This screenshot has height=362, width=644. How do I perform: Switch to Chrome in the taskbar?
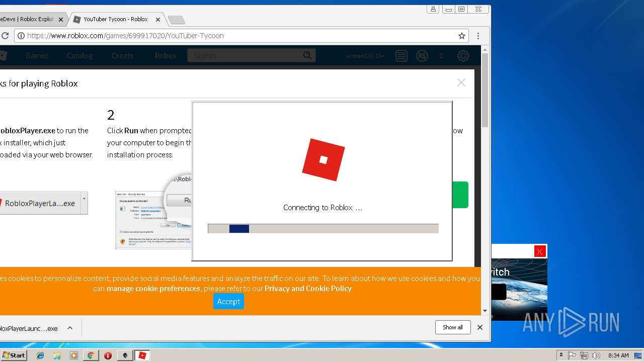pos(91,355)
